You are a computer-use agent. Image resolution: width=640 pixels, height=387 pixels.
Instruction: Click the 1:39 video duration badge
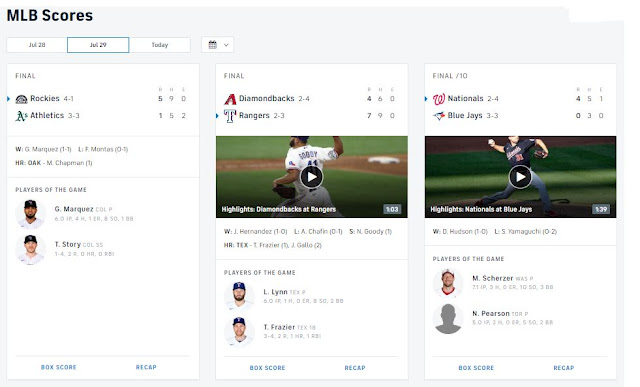pos(601,209)
